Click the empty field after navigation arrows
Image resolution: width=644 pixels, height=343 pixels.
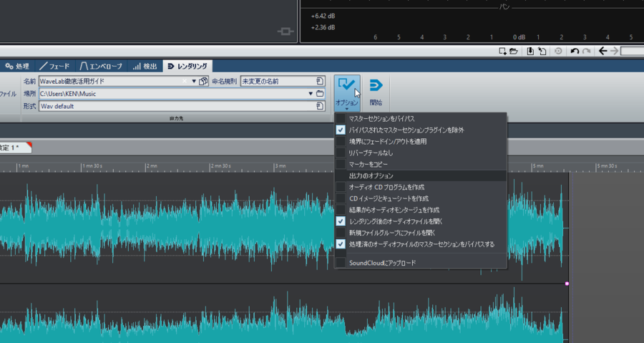[632, 52]
